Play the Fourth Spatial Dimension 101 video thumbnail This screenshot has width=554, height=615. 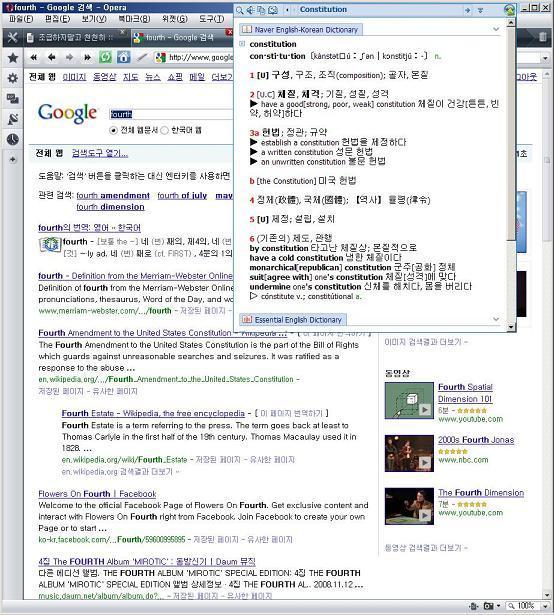409,401
